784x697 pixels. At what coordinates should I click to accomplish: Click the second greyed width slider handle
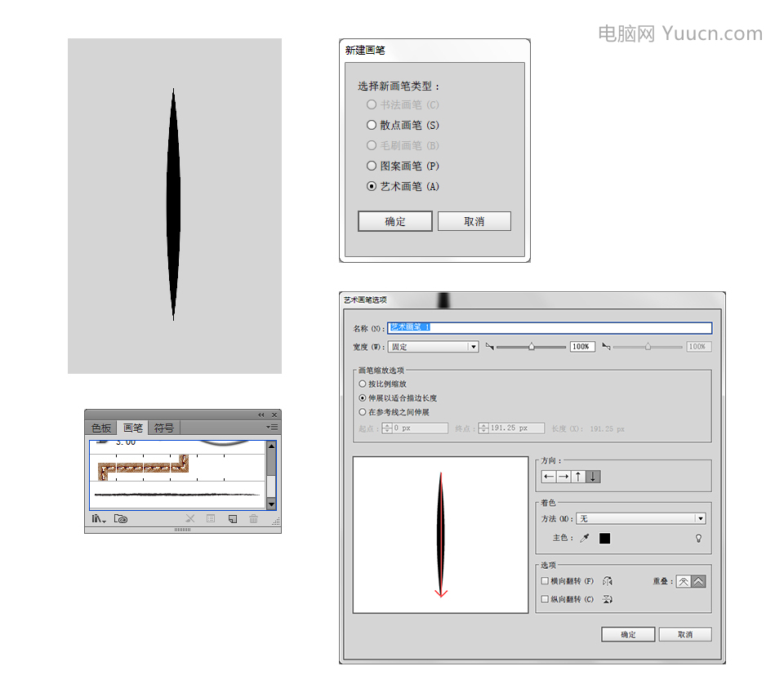[x=648, y=347]
